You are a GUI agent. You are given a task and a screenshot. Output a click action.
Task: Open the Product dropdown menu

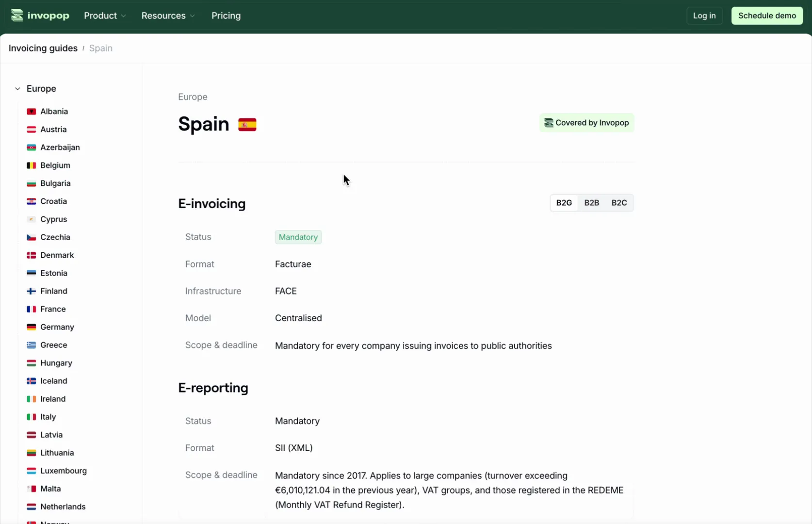coord(105,16)
